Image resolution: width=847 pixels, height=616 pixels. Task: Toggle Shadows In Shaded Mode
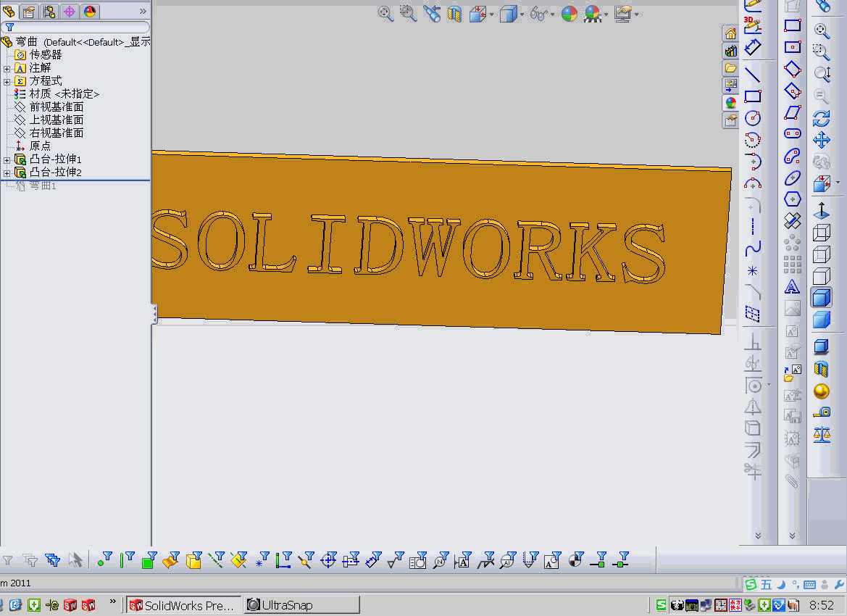pos(822,346)
